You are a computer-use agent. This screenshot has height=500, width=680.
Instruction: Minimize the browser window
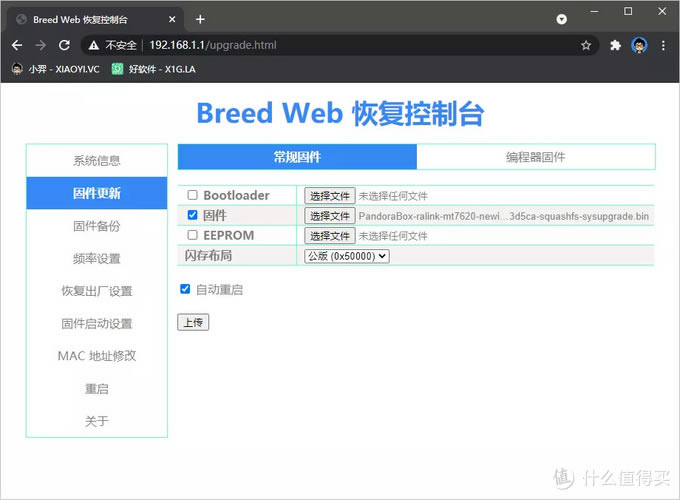point(594,12)
